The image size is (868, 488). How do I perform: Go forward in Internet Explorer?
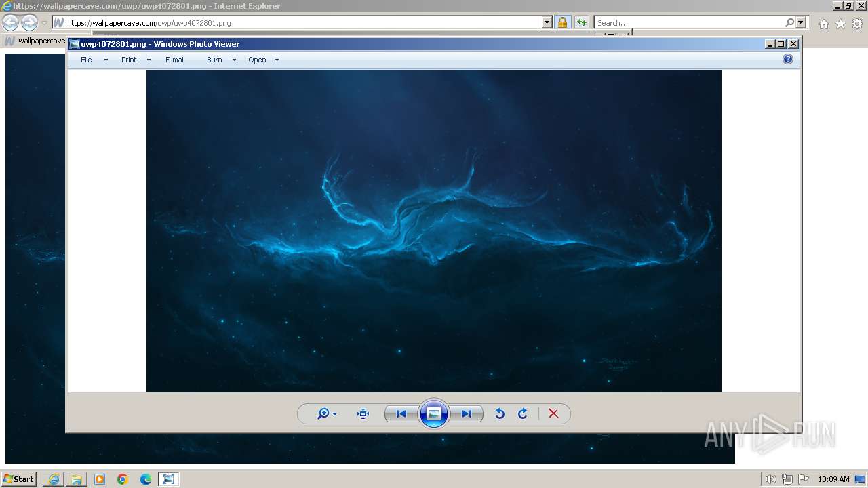(29, 22)
